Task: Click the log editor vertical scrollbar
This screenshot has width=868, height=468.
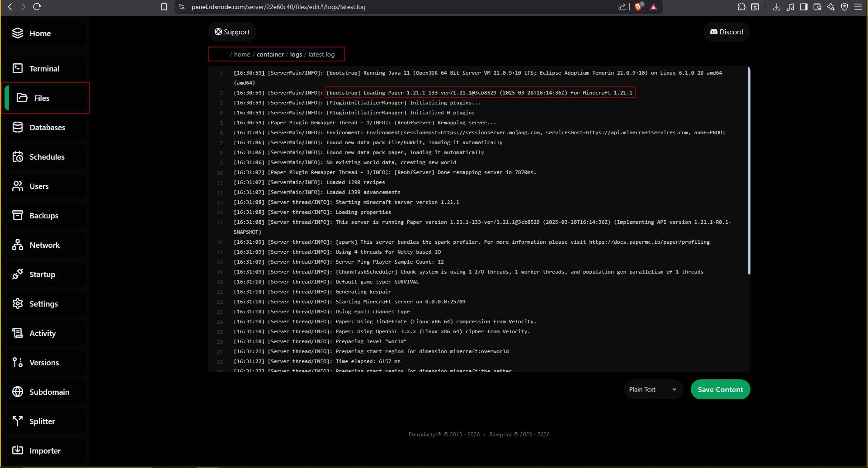Action: coord(749,171)
